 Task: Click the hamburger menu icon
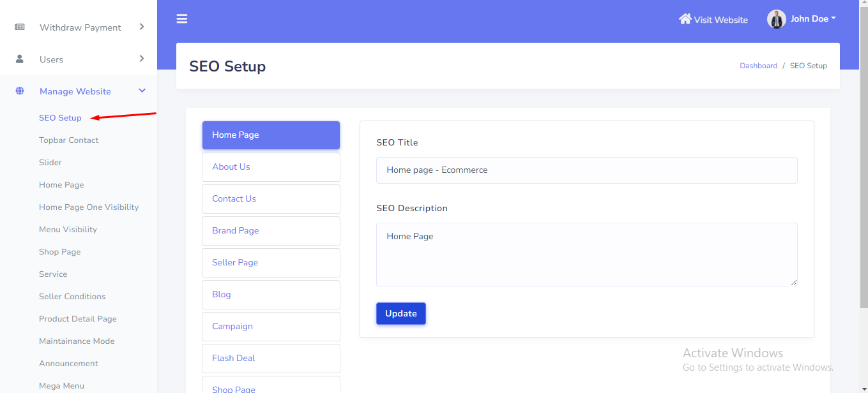182,19
